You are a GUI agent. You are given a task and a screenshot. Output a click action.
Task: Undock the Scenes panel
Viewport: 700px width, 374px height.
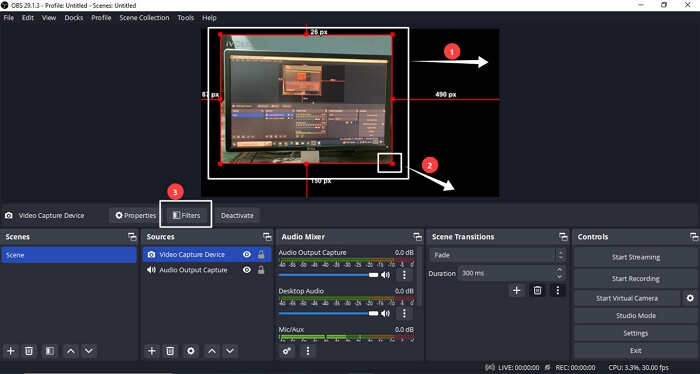pos(132,237)
